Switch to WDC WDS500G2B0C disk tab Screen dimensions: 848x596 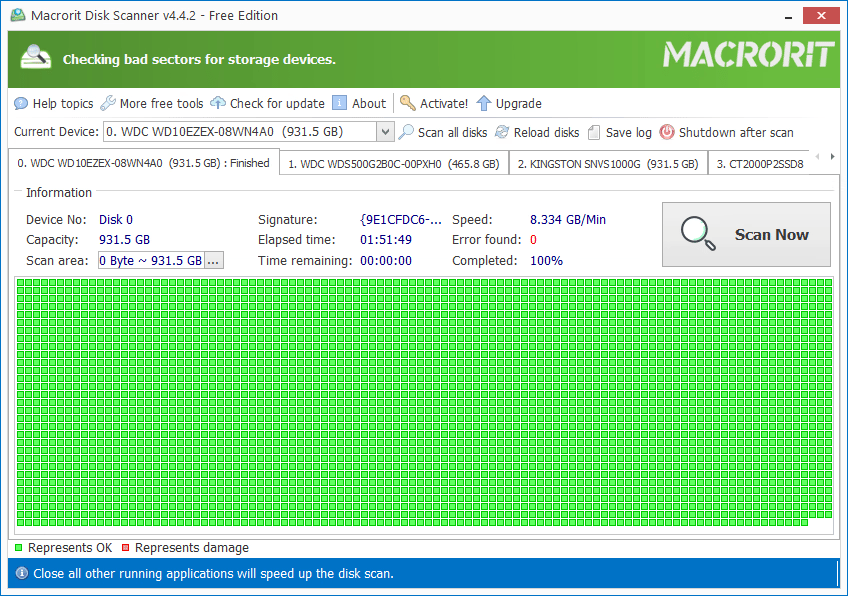393,163
